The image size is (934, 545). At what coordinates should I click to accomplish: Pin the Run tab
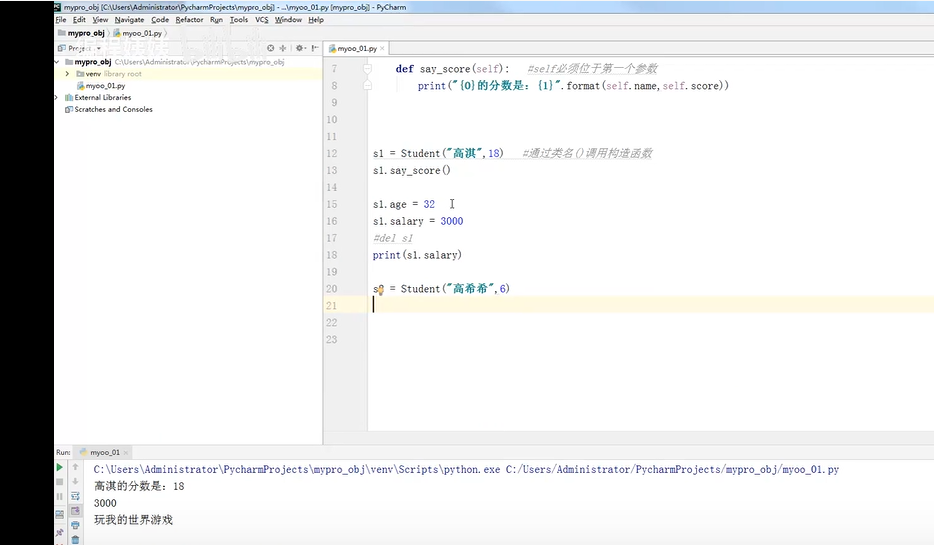(x=60, y=532)
